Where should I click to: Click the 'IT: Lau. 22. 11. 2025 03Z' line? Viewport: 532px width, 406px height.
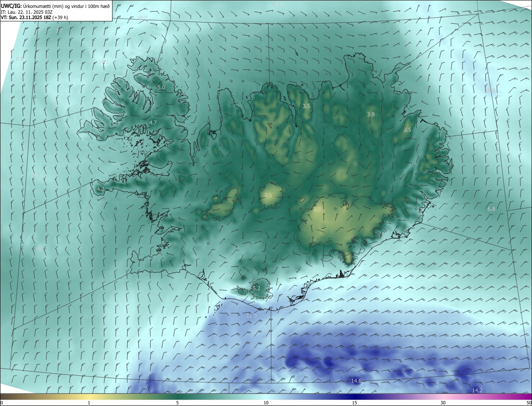pos(27,12)
